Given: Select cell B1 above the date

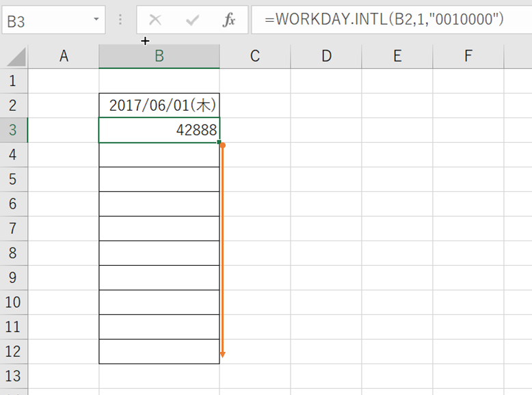Looking at the screenshot, I should 159,81.
